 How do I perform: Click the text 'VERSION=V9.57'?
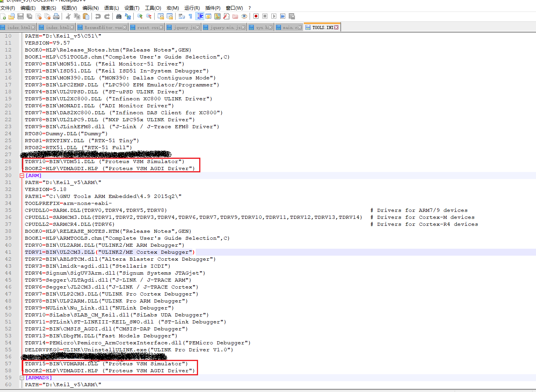47,43
